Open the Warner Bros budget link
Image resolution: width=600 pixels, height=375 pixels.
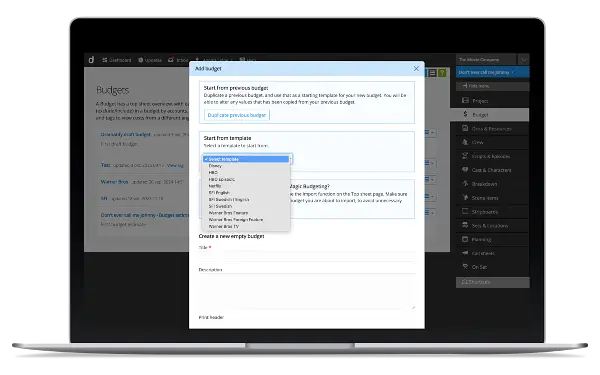tap(114, 182)
